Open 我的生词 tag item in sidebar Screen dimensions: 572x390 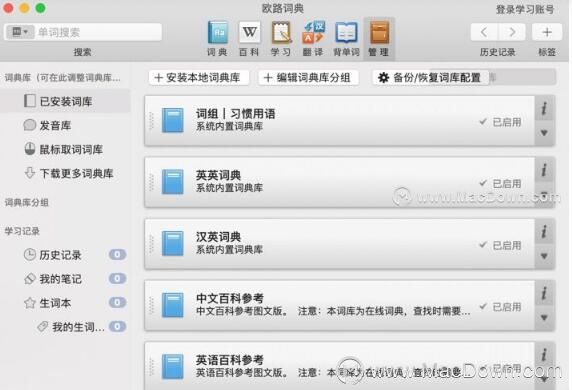click(x=71, y=327)
